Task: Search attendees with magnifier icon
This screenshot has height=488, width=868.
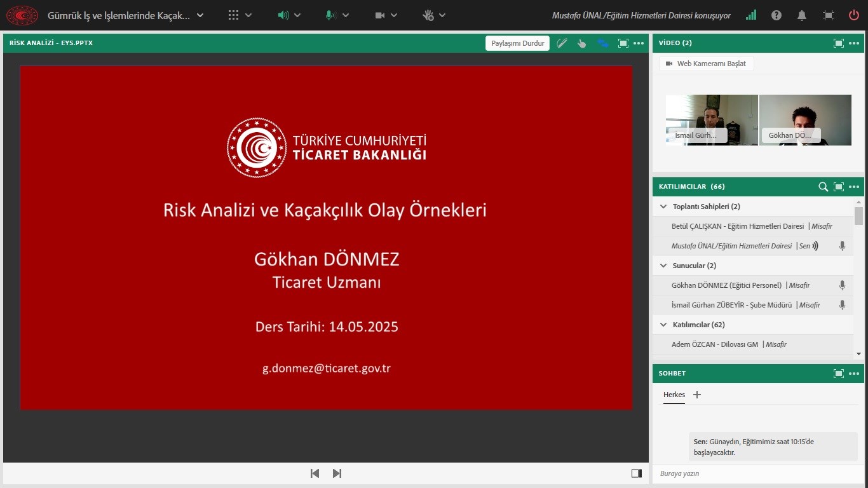Action: pos(823,187)
